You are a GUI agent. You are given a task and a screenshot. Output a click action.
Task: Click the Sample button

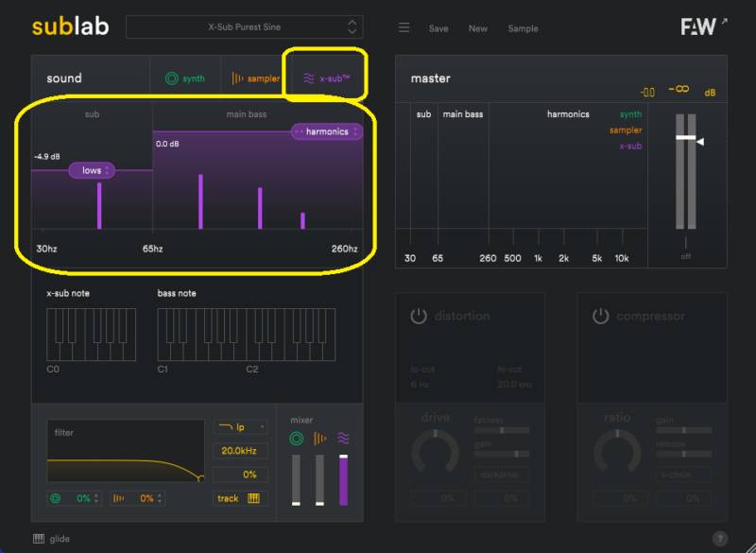coord(523,28)
